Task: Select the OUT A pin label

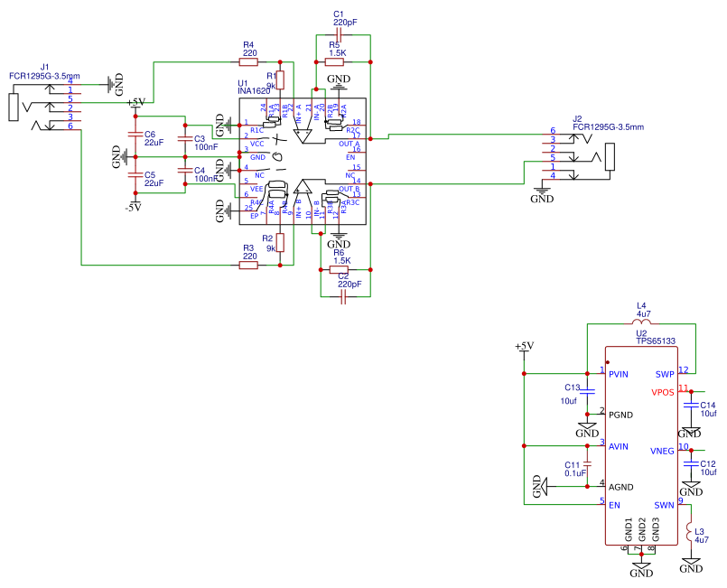Action: (350, 144)
